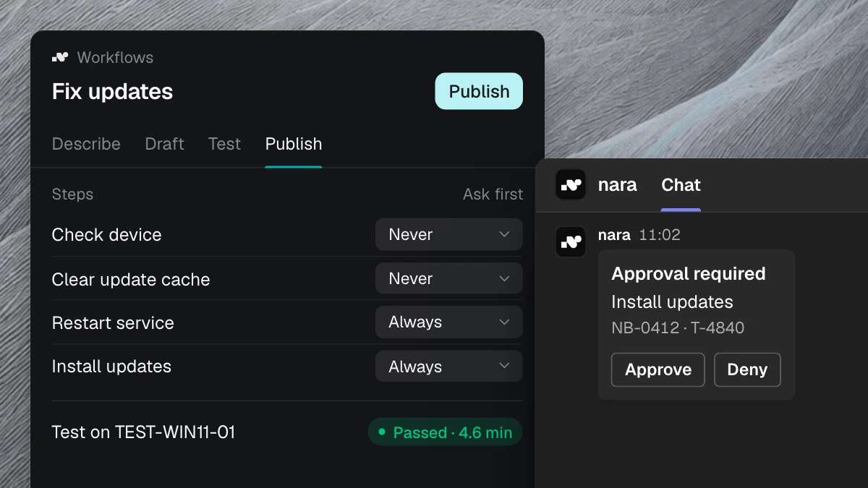Screen dimensions: 868x488
Task: Click the Clear update cache step label
Action: pyautogui.click(x=131, y=279)
